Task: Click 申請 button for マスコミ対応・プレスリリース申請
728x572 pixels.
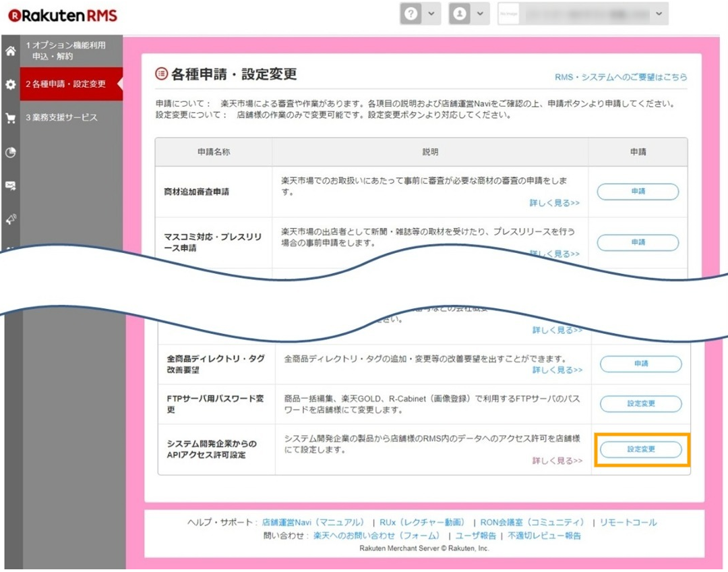Action: click(638, 243)
